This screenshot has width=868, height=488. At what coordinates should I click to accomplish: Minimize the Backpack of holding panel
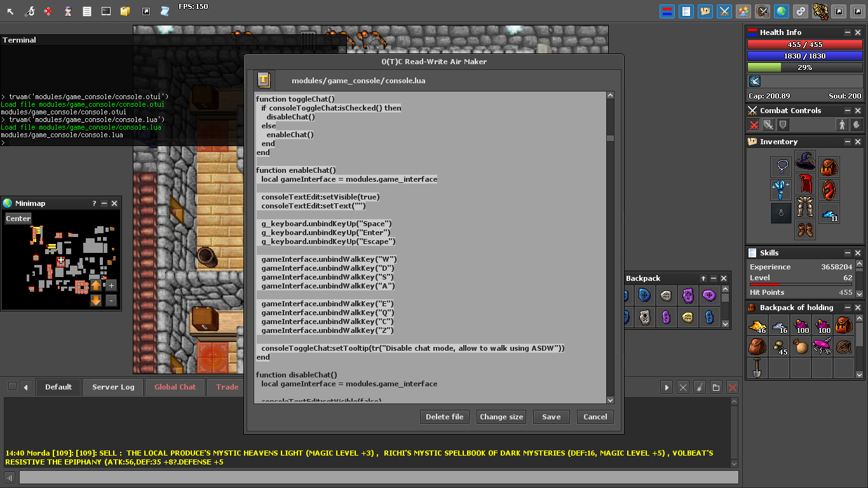point(848,308)
